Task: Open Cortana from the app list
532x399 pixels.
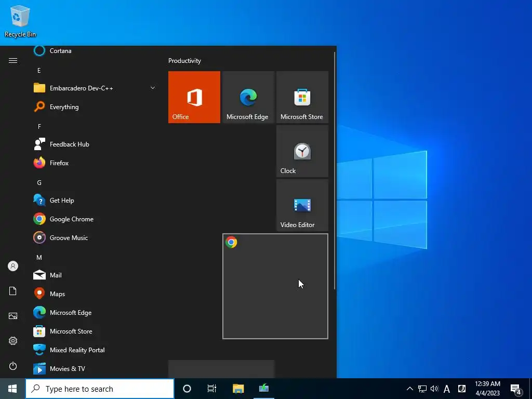Action: pyautogui.click(x=95, y=51)
